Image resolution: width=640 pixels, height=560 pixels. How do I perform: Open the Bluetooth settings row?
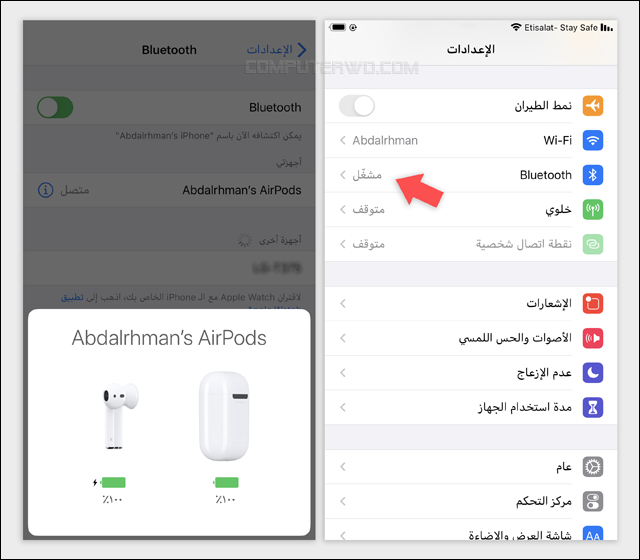(471, 175)
